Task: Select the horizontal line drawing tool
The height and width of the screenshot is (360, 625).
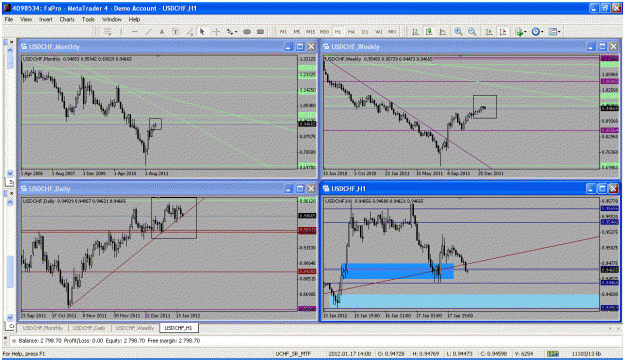Action: [135, 32]
